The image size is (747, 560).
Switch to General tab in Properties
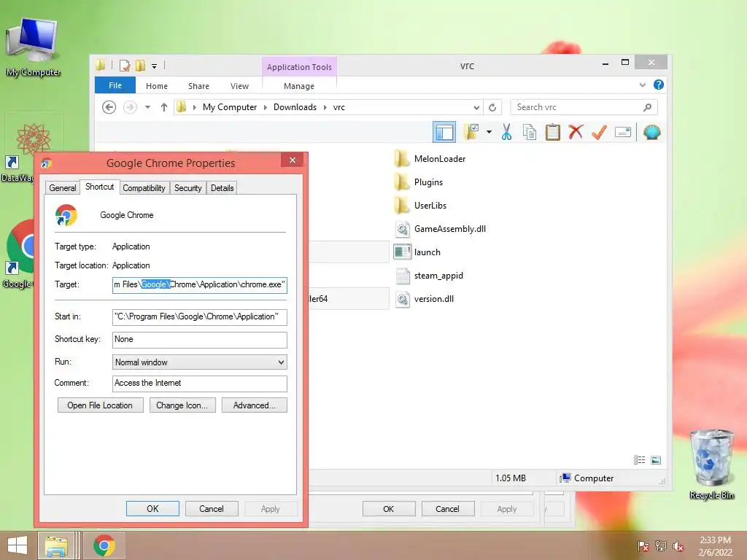tap(63, 188)
